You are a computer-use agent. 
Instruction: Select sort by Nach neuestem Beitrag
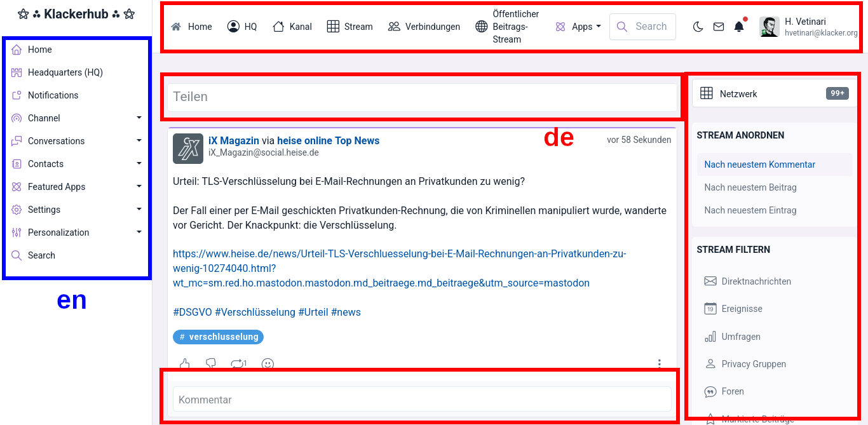[x=750, y=187]
